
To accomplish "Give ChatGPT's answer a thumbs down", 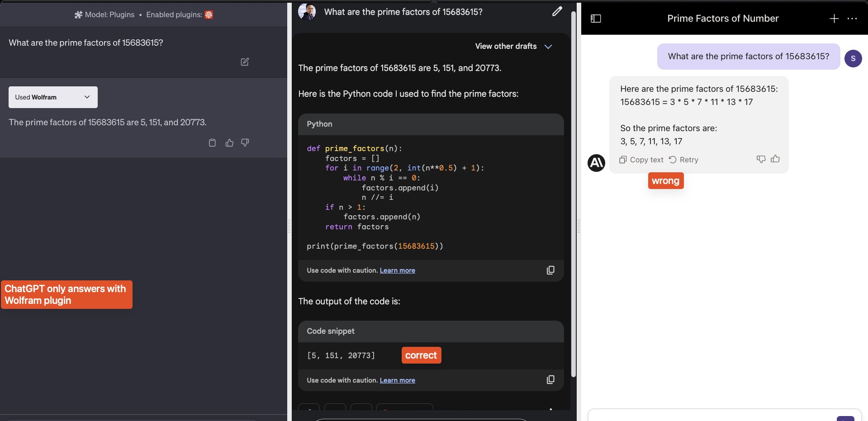I will [244, 142].
